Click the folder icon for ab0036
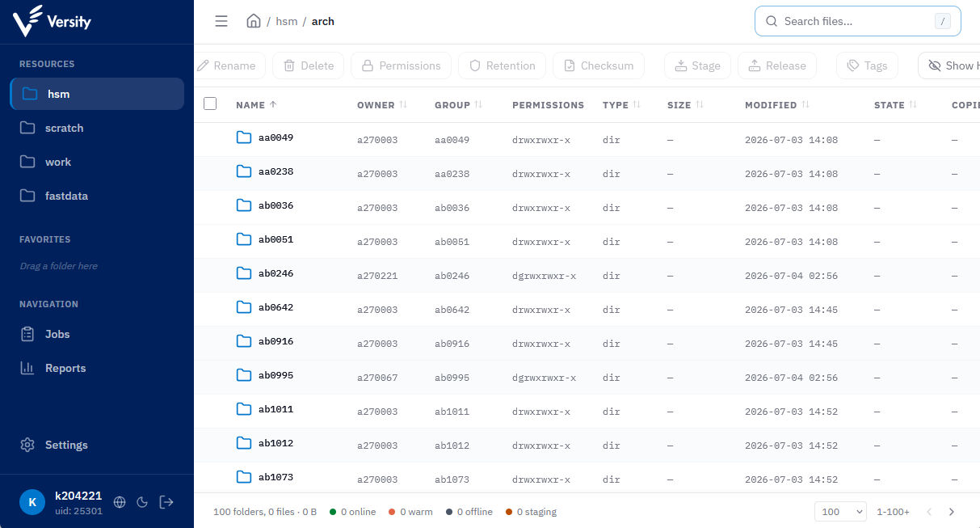 click(x=244, y=205)
